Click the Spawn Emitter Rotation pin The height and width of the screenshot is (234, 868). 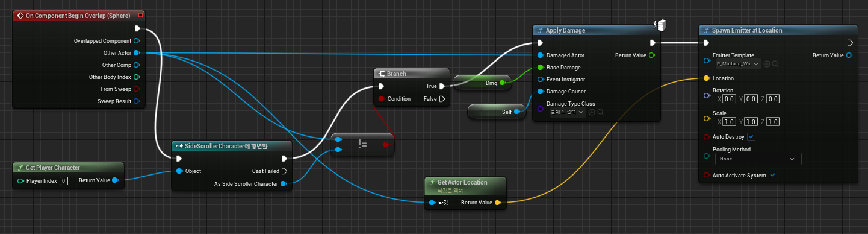(x=706, y=95)
